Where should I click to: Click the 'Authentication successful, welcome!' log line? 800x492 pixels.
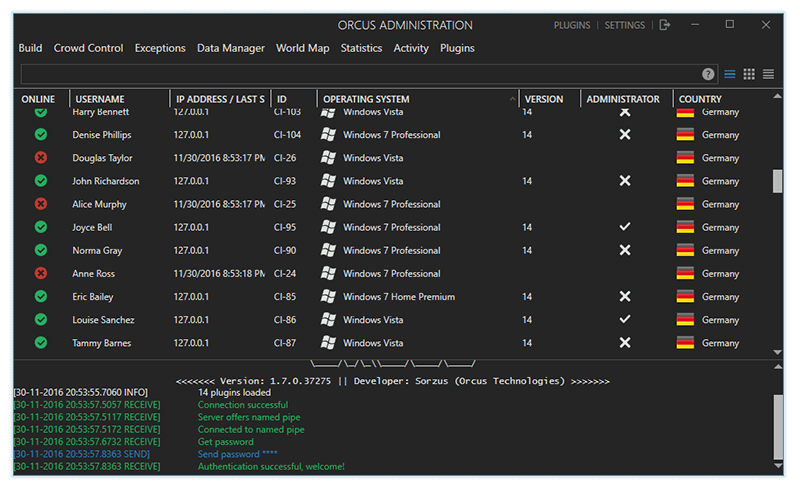click(271, 466)
